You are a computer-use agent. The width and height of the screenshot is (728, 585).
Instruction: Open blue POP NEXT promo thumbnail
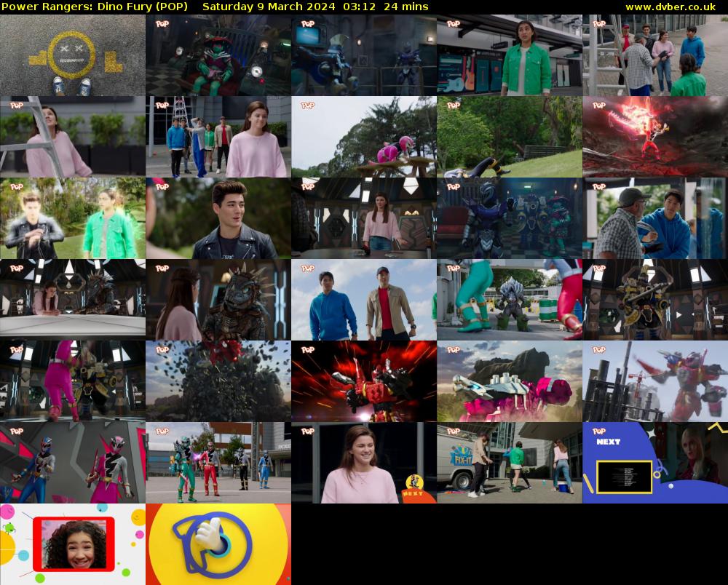pos(655,463)
